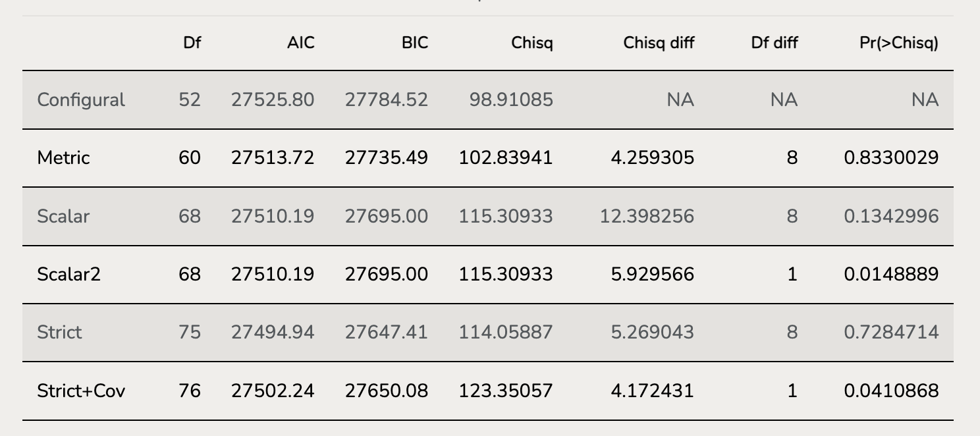
Task: Click Configural Chisq value 98.91085
Action: [511, 100]
